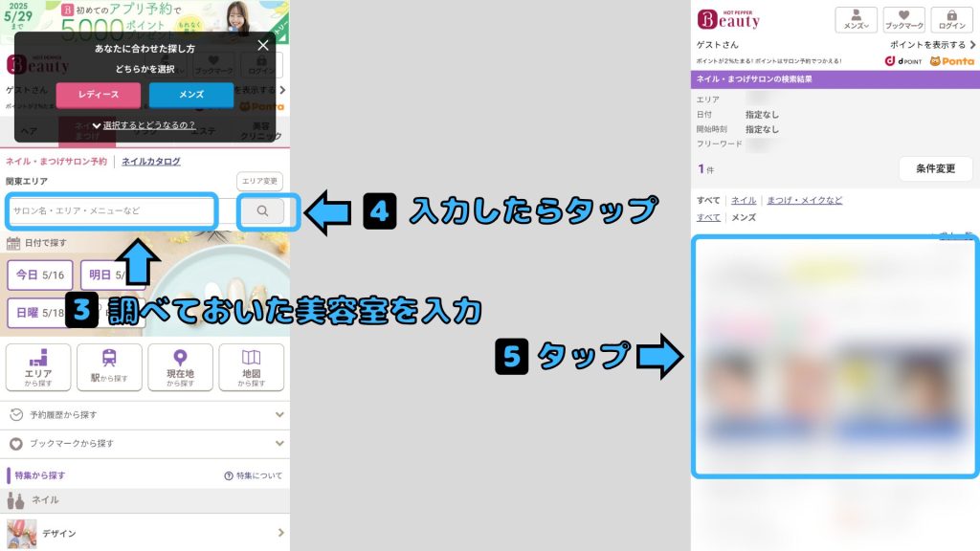Tap the 現在地 から探す pin icon
The height and width of the screenshot is (551, 980).
pyautogui.click(x=180, y=367)
